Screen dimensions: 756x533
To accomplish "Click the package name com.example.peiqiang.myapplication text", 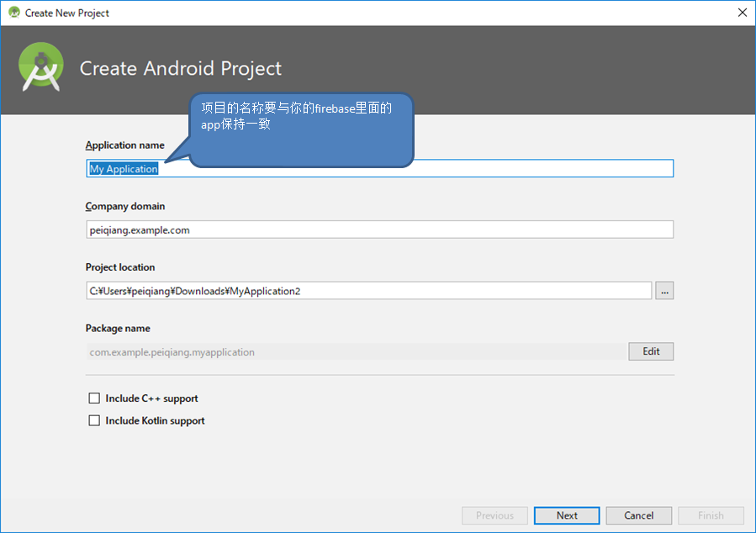I will 172,352.
